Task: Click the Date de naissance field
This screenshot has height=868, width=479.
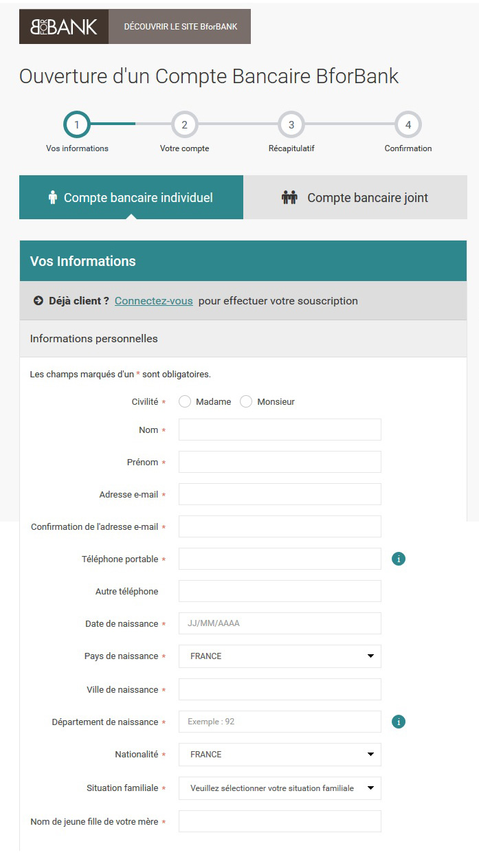Action: click(280, 623)
